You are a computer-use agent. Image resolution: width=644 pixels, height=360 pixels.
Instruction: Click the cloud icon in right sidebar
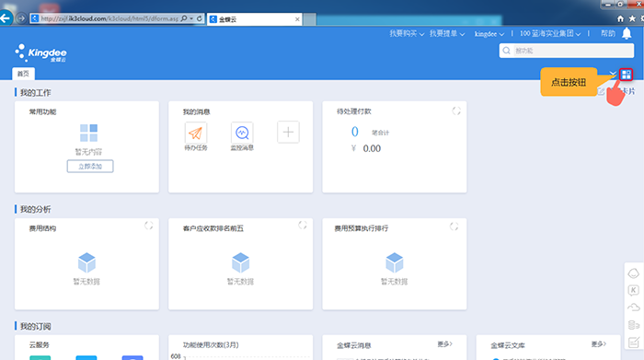coord(633,308)
